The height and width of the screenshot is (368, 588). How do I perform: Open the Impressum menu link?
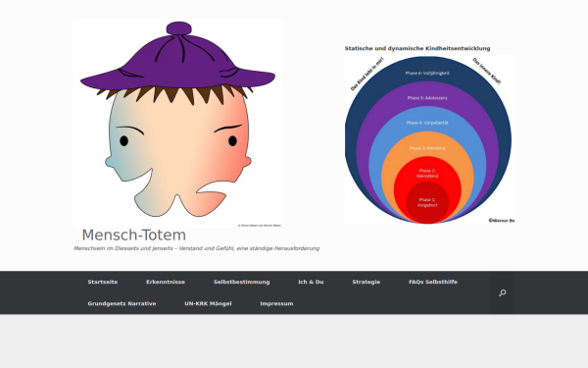point(276,304)
